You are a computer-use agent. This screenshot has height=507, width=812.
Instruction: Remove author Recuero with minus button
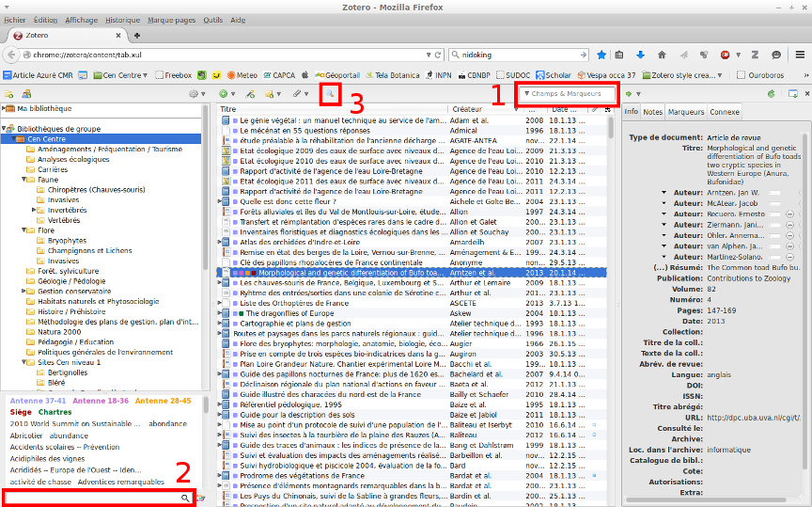[789, 215]
